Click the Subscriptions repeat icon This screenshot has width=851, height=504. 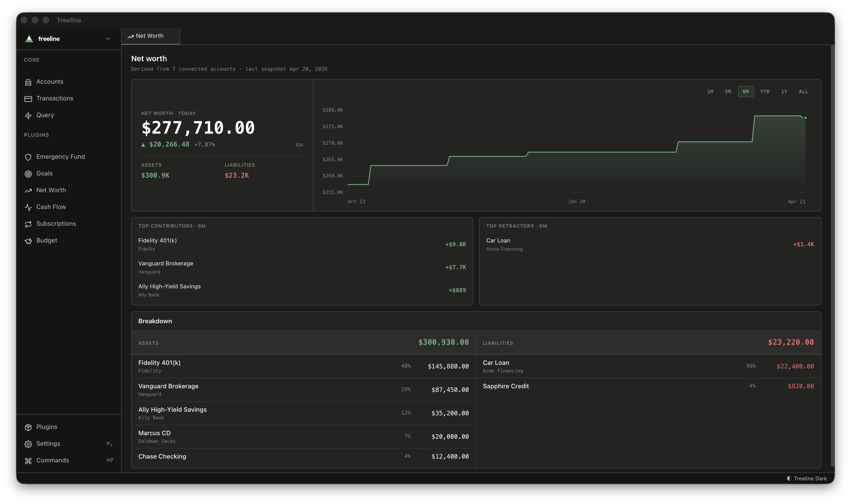28,224
